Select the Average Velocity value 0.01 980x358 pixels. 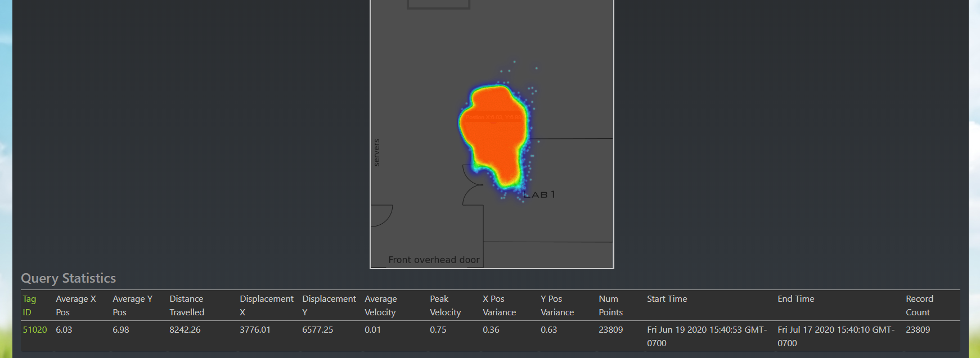click(x=373, y=330)
